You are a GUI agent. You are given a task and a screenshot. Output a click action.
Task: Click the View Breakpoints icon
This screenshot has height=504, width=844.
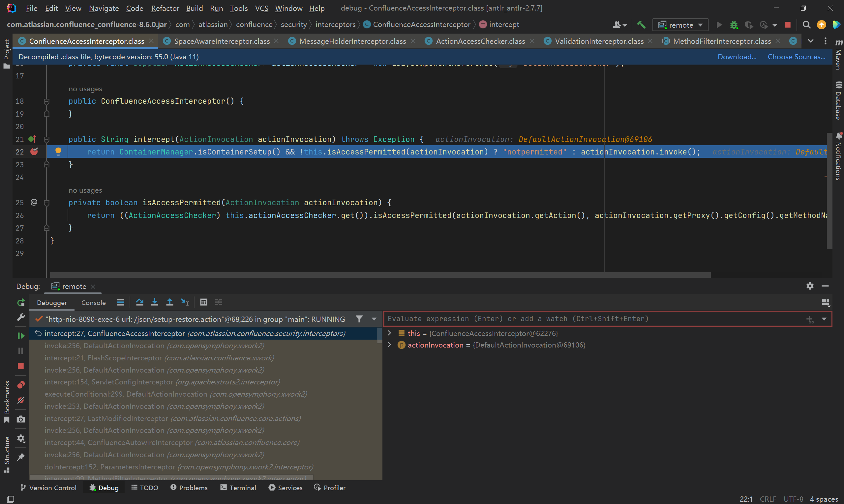tap(21, 385)
